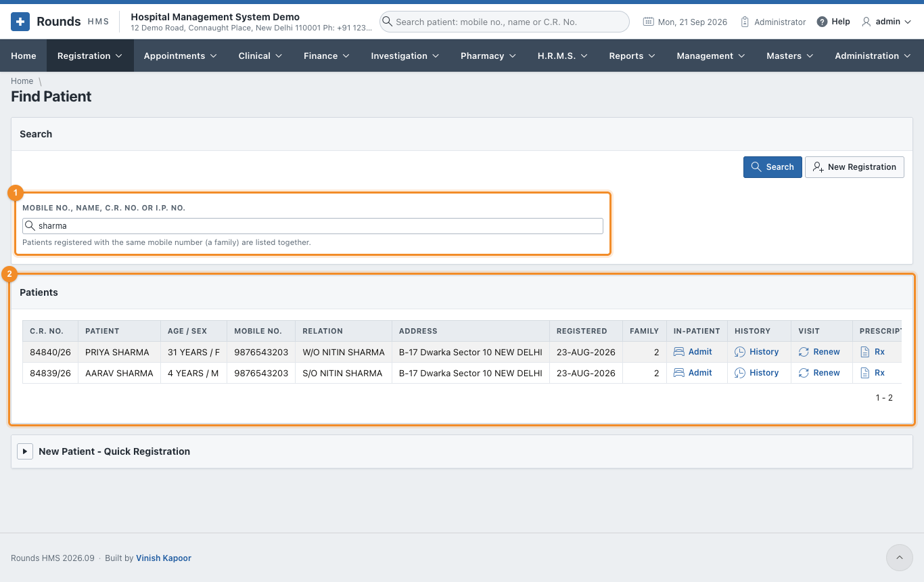Click S/O NITIN SHARMA relation cell

[x=344, y=373]
